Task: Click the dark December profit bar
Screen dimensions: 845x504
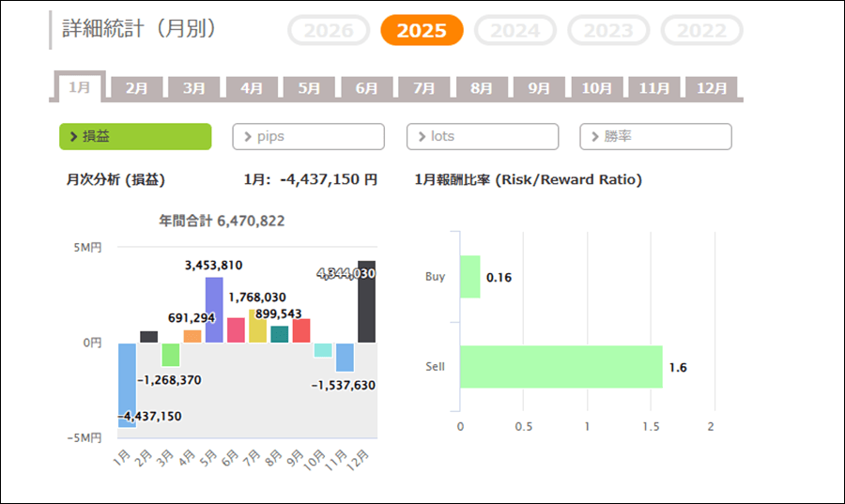Action: 366,301
